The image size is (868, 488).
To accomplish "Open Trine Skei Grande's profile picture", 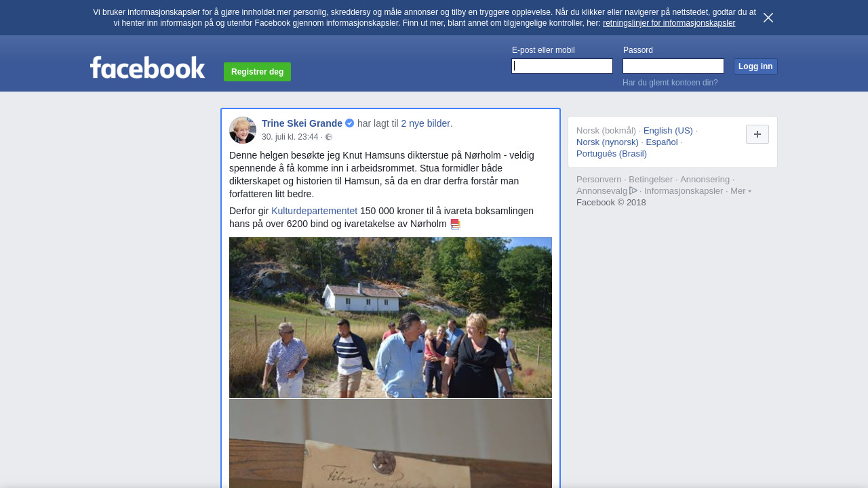I will pyautogui.click(x=243, y=130).
